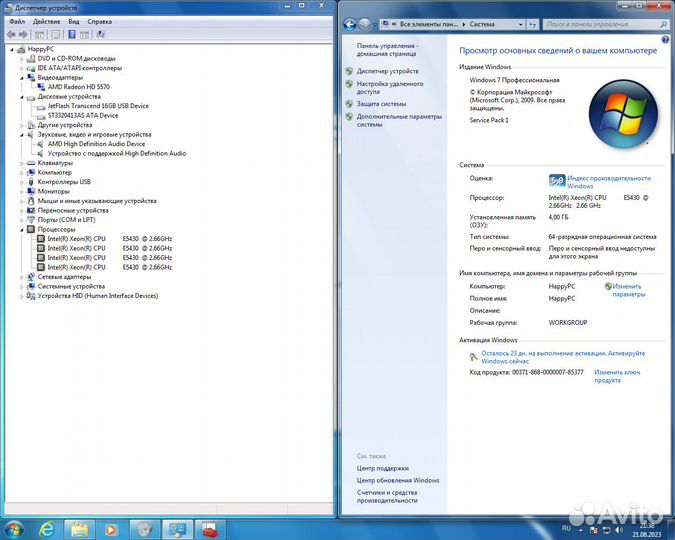Screen dimensions: 675x540
Task: Collapse the HappyPC root node
Action: (12, 50)
